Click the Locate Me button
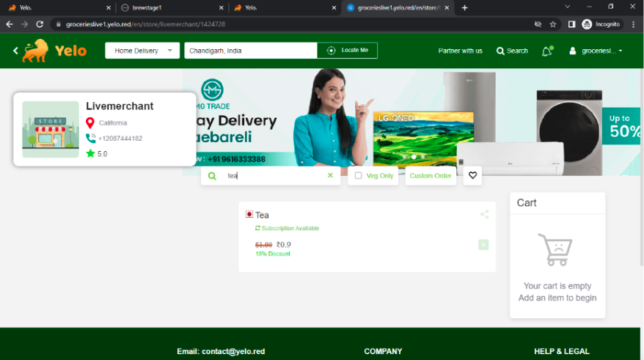 click(x=348, y=51)
